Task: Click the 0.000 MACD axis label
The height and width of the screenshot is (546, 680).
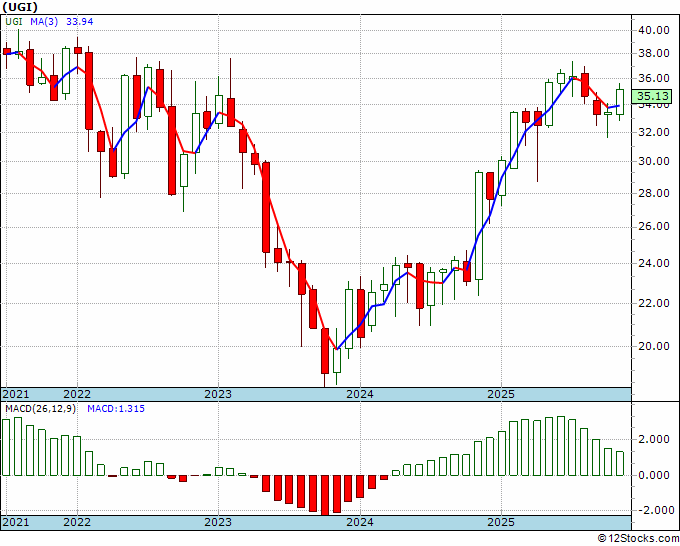Action: (x=654, y=475)
